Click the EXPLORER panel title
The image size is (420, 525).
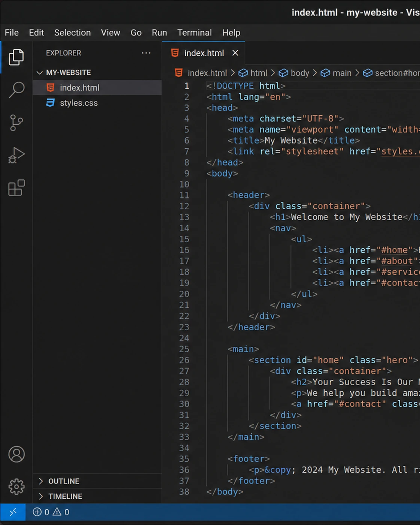(63, 53)
